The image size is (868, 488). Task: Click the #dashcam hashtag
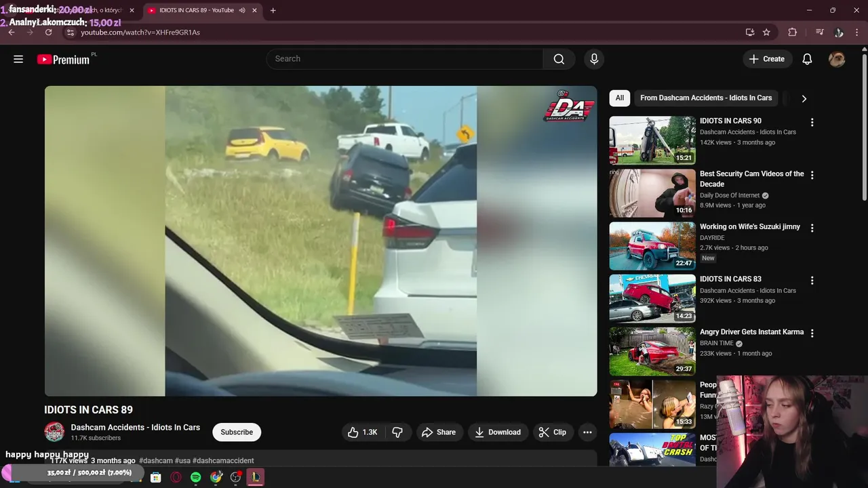coord(156,460)
